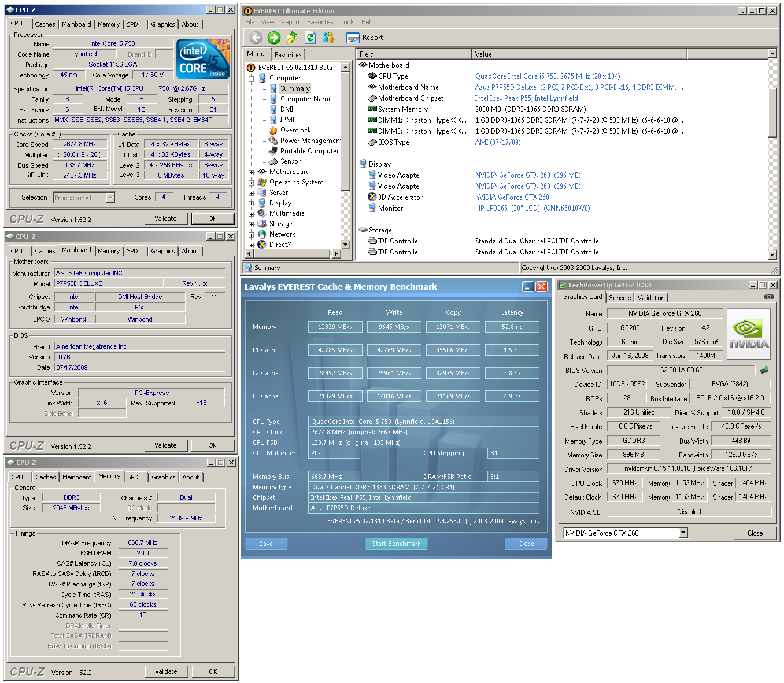Open the GPU selection dropdown in GPU-Z

[683, 533]
